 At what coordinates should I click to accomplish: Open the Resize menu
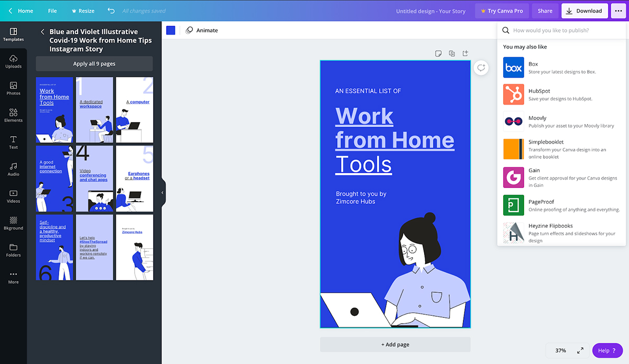(x=82, y=10)
